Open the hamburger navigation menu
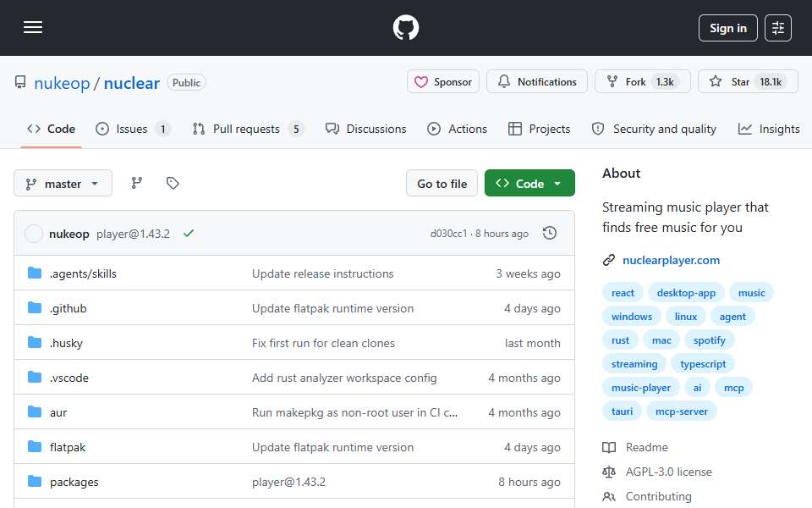This screenshot has height=508, width=812. coord(33,27)
